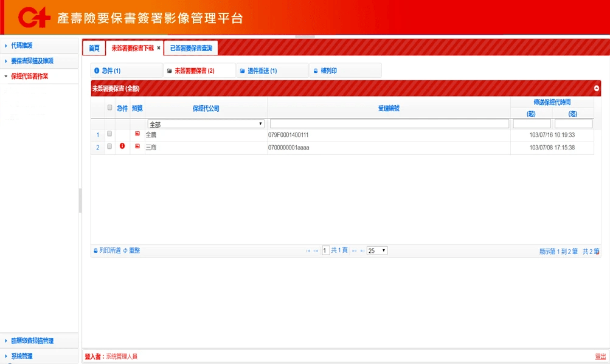Collapse the 未簽署要保書 (全部) panel
610x364 pixels.
[x=597, y=88]
